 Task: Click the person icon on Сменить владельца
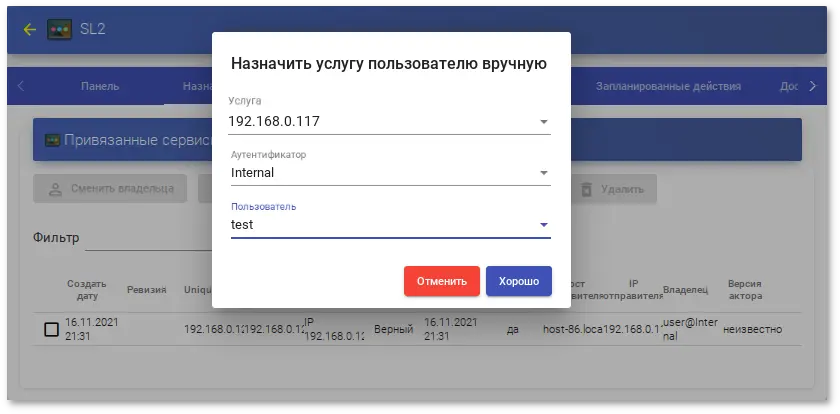pyautogui.click(x=55, y=189)
